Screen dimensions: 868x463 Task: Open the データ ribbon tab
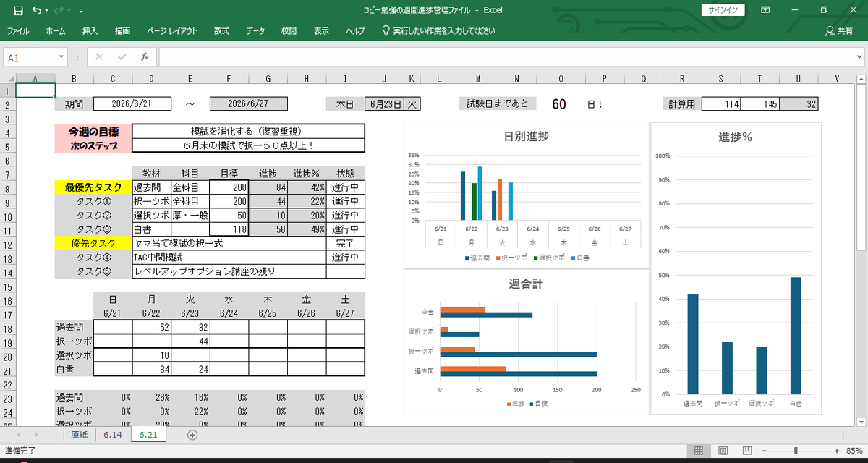(x=255, y=31)
